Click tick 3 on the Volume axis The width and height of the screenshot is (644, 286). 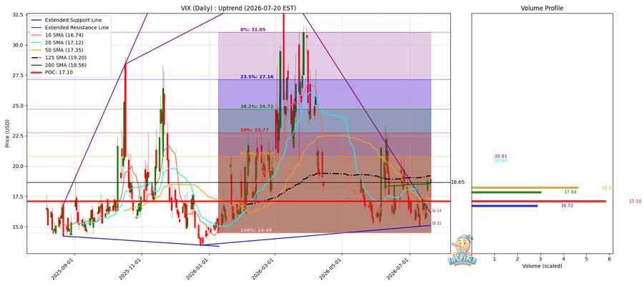pos(540,259)
